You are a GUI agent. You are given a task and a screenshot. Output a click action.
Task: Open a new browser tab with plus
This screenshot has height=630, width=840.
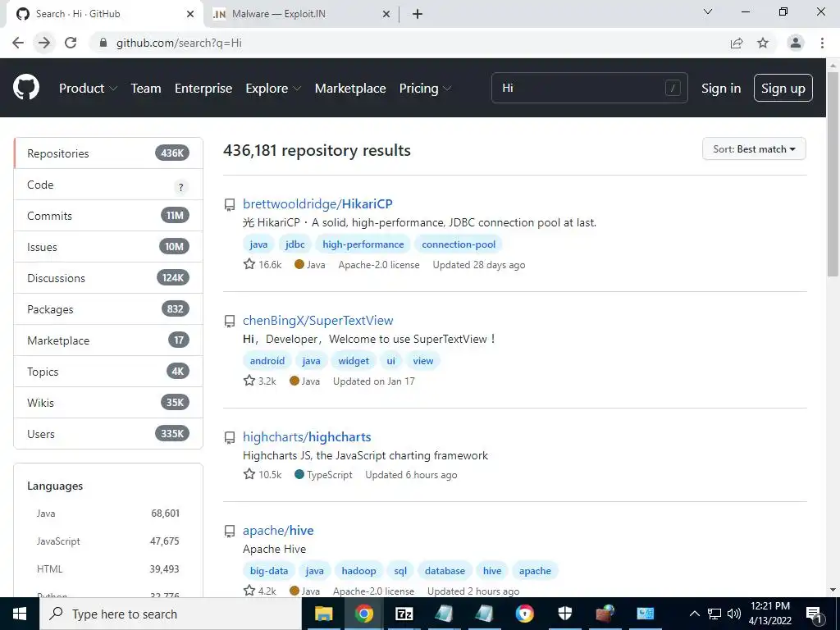tap(418, 14)
